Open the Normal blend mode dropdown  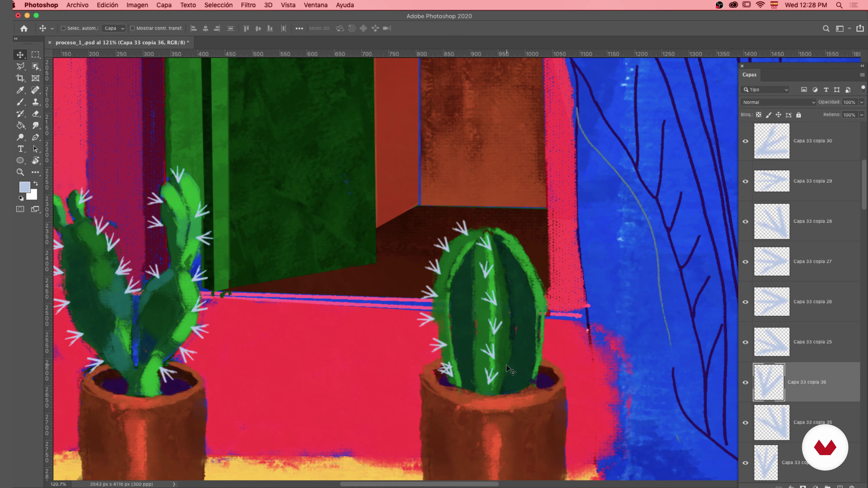tap(778, 102)
